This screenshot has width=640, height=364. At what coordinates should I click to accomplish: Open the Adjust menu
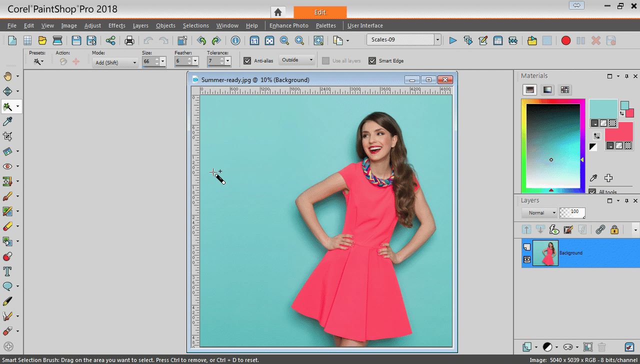click(92, 25)
